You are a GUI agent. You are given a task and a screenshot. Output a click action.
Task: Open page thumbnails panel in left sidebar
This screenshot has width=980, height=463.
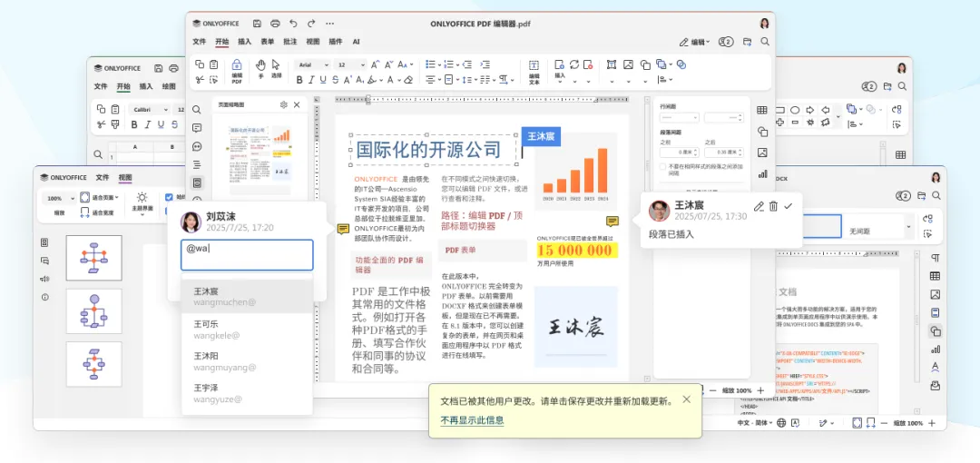pyautogui.click(x=197, y=182)
